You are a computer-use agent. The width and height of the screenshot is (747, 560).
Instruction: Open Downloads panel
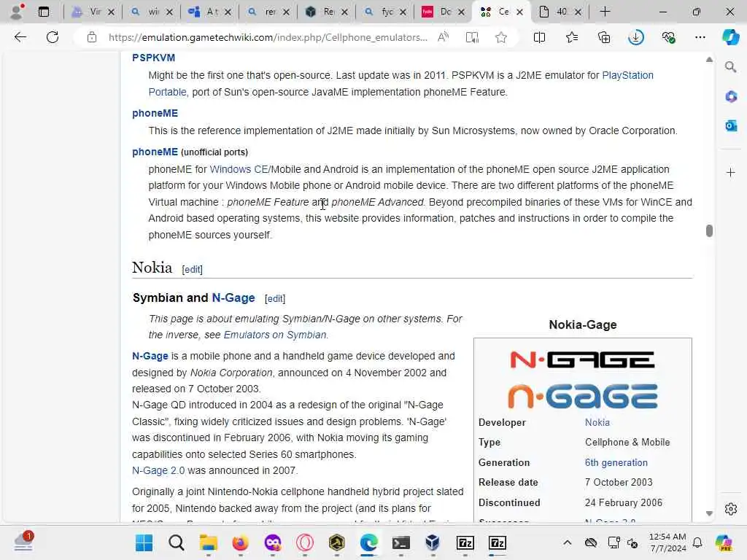click(x=636, y=37)
